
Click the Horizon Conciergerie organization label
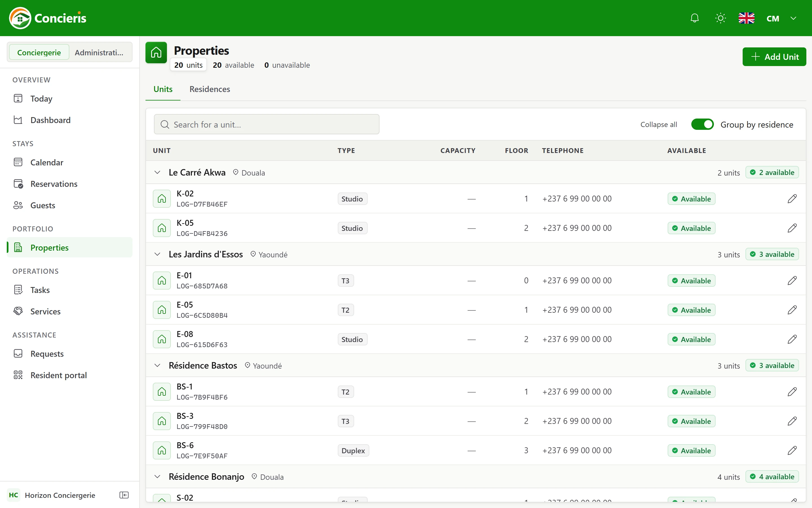pos(60,495)
